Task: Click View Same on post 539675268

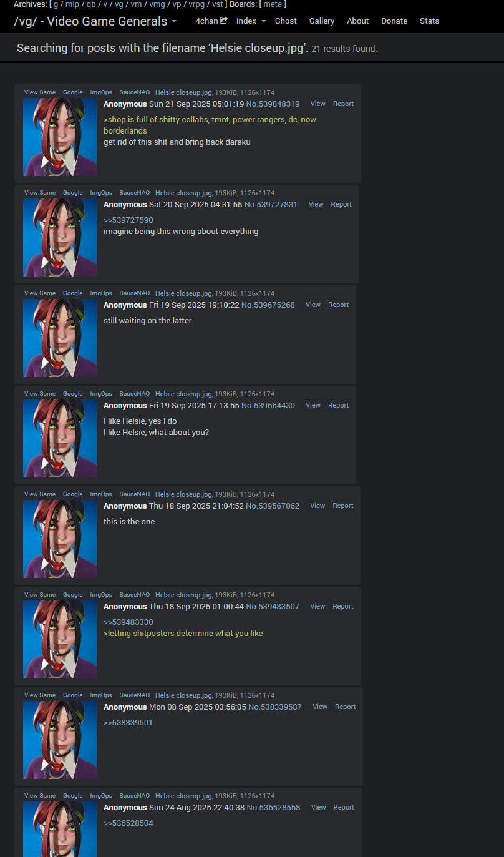Action: click(40, 293)
